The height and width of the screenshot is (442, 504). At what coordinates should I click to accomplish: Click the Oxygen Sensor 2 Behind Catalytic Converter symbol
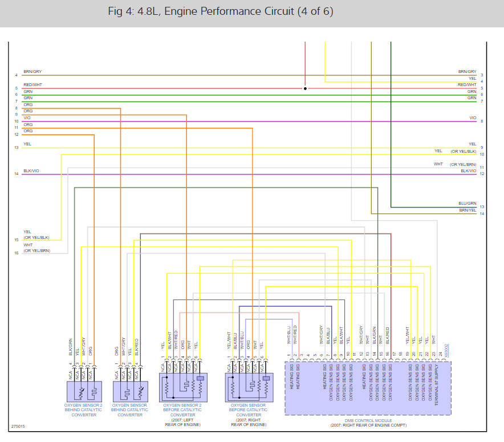click(x=84, y=391)
